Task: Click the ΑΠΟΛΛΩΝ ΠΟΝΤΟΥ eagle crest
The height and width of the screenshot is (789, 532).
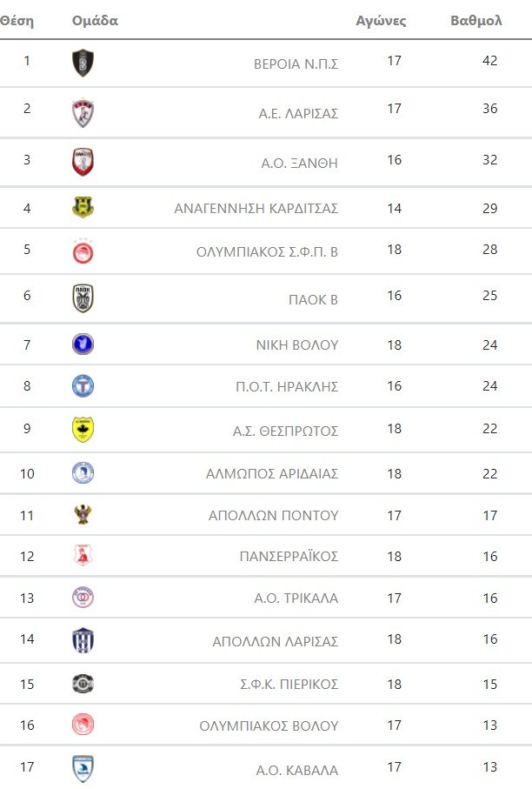Action: 83,514
